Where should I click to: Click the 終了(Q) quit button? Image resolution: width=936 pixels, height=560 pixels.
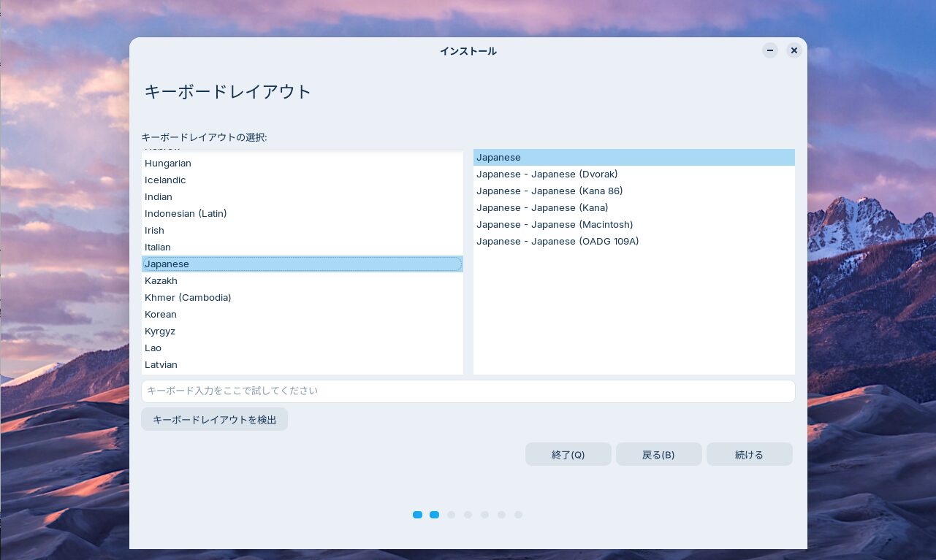(568, 454)
